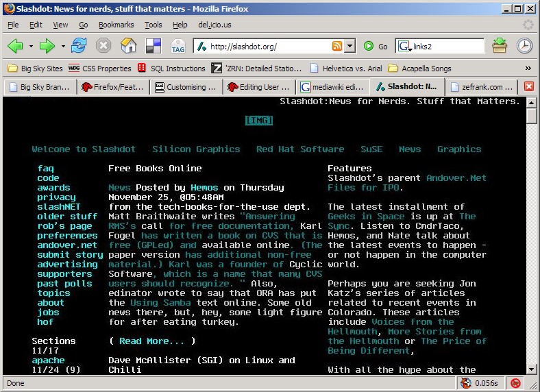Open the Using Samba link

[160, 303]
